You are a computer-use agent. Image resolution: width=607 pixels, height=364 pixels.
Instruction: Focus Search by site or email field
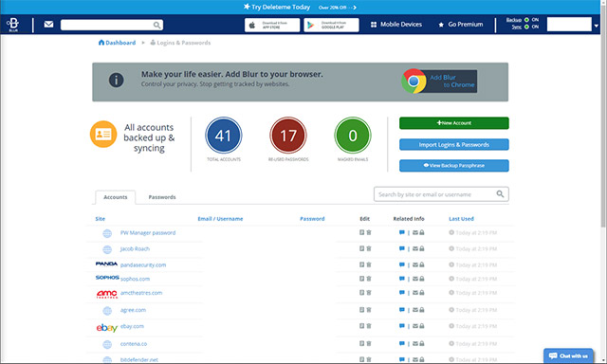[x=441, y=194]
